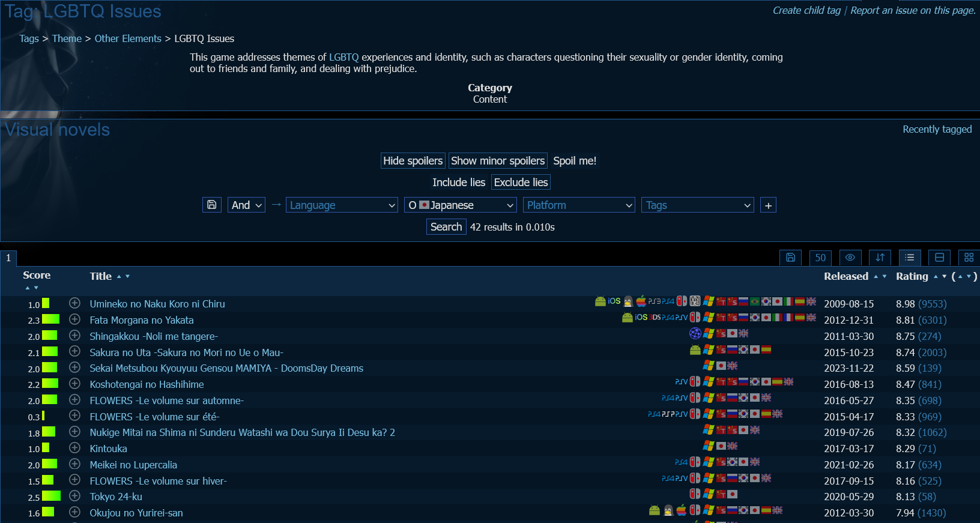This screenshot has height=523, width=980.
Task: Open the Platform filter dropdown
Action: coord(579,205)
